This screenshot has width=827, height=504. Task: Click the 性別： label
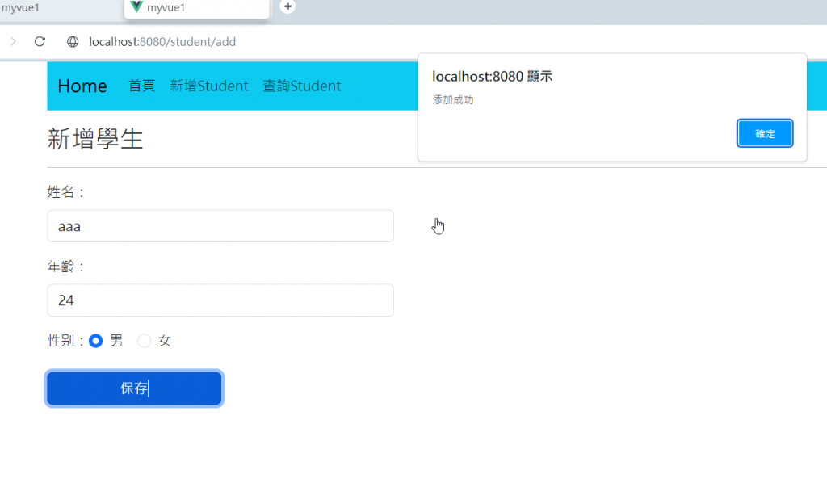(66, 341)
